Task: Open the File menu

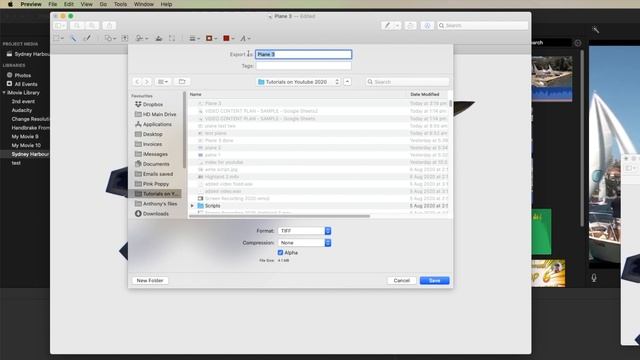Action: pos(53,4)
